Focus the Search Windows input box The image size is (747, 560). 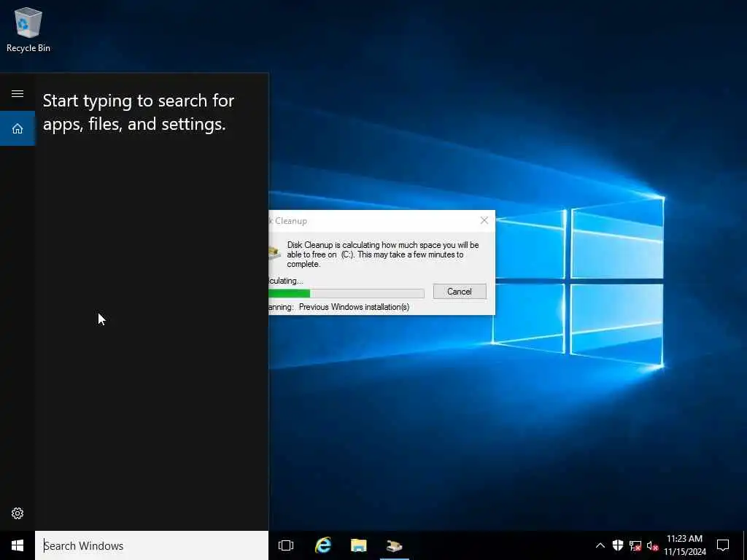pos(152,545)
